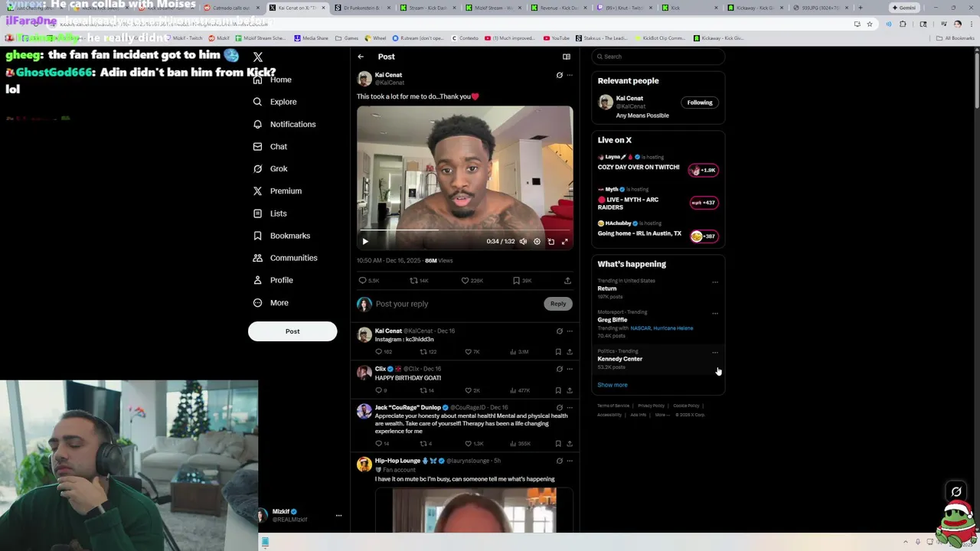Image resolution: width=980 pixels, height=551 pixels.
Task: Play the video with the play button
Action: (365, 241)
